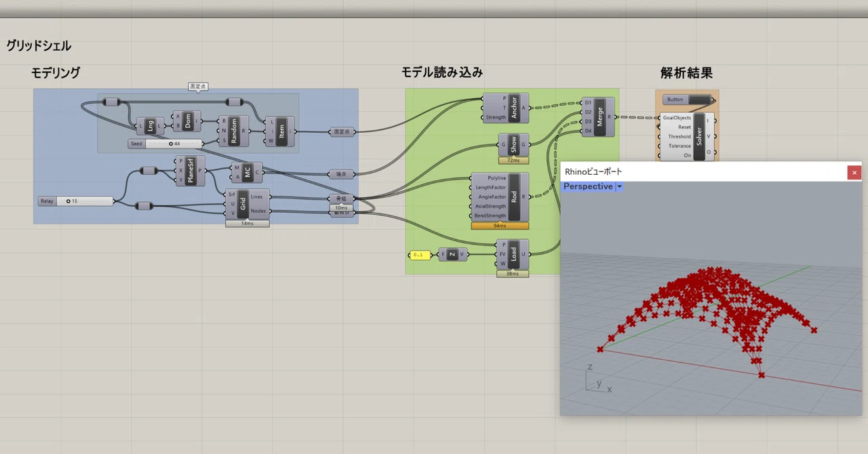Click the 72ms profiler label under Show
868x454 pixels.
click(x=513, y=161)
